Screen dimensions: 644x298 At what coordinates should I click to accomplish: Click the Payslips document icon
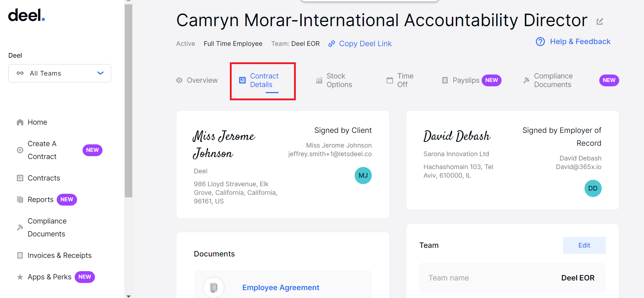click(445, 80)
